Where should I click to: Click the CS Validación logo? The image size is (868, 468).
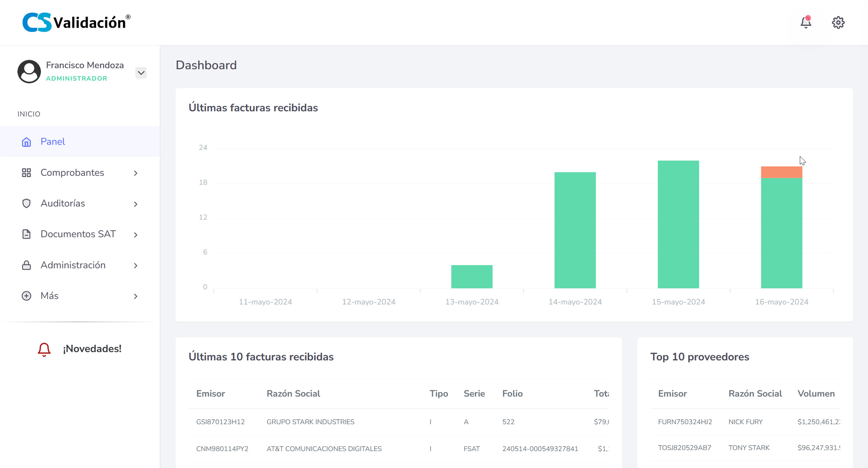point(76,22)
